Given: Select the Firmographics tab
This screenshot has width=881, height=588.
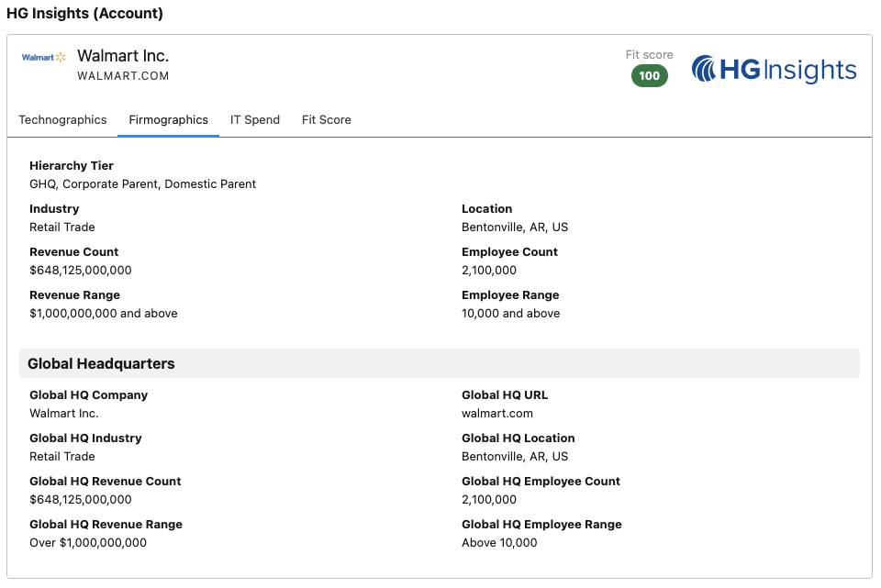Looking at the screenshot, I should pyautogui.click(x=169, y=119).
